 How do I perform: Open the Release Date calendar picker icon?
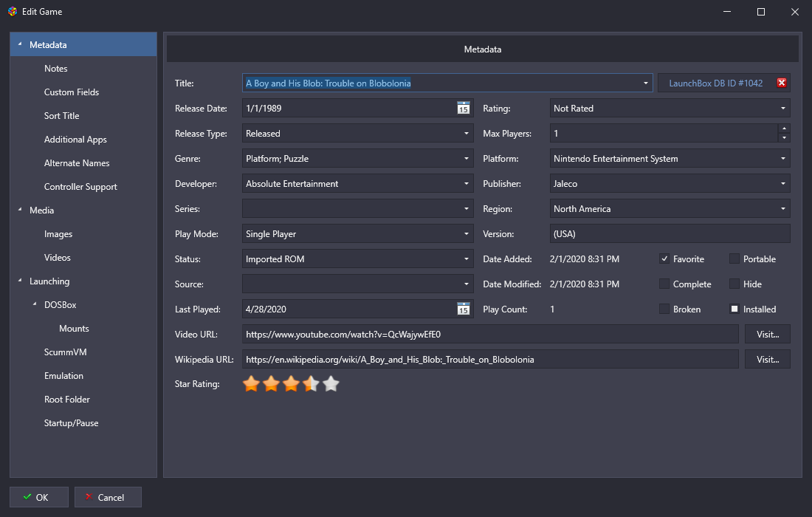coord(463,108)
